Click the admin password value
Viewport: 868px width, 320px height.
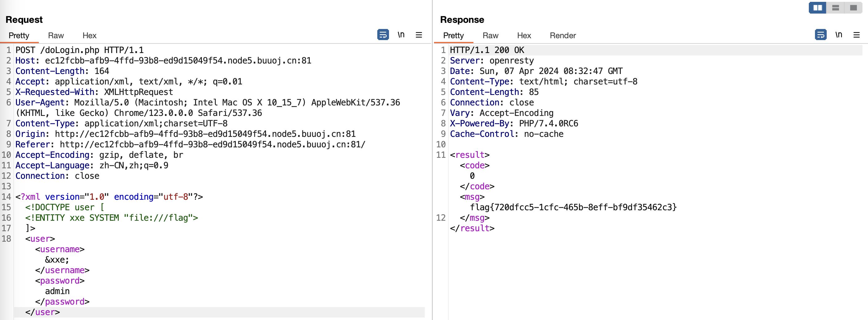coord(57,291)
